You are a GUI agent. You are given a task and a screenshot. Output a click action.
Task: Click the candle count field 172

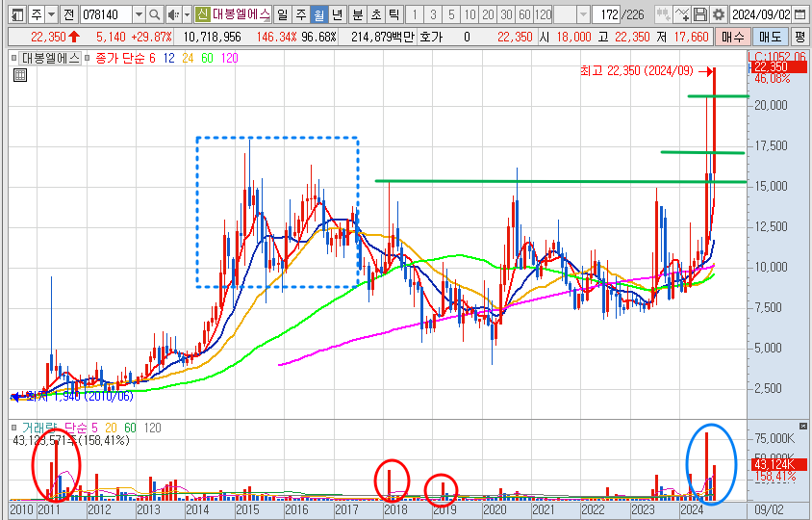pos(606,14)
